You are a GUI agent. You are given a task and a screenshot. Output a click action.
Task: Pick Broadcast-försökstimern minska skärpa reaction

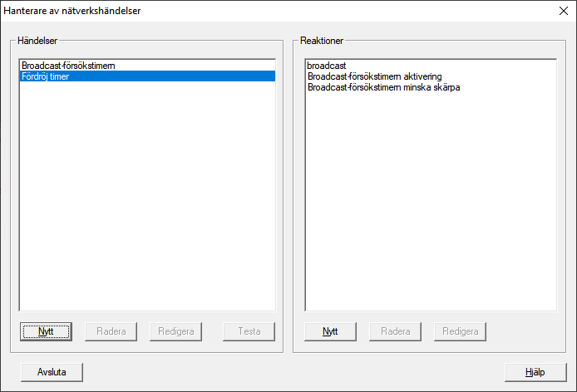[383, 86]
